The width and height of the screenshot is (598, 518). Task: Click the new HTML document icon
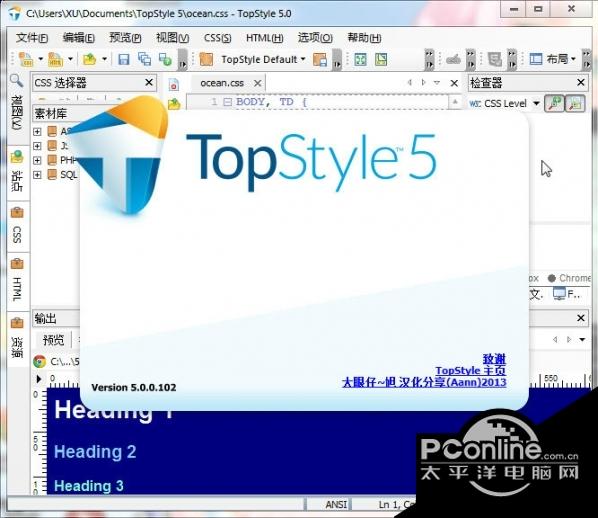point(56,59)
